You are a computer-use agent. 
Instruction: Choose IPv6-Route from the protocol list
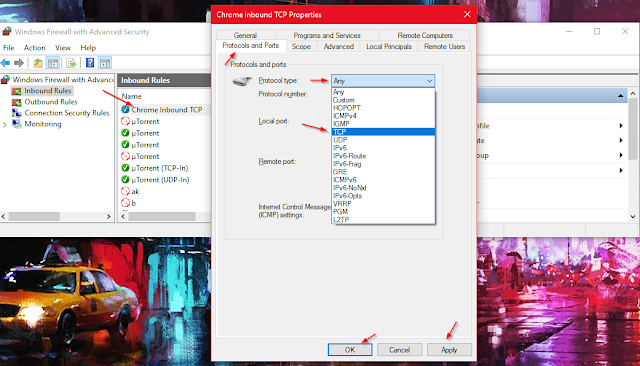383,156
